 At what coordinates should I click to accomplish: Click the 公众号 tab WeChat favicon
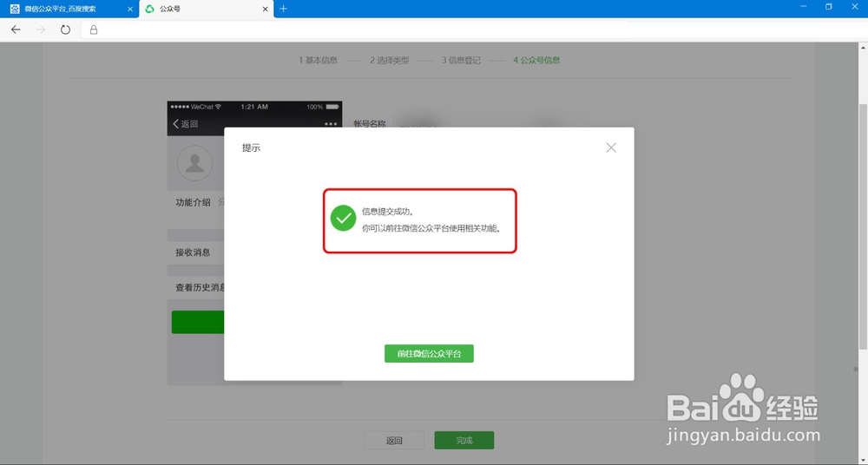tap(149, 9)
